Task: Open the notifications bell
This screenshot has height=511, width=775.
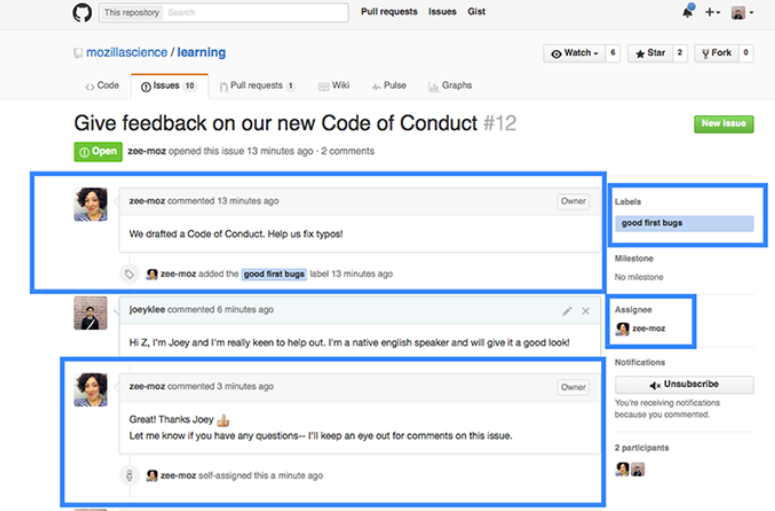Action: (688, 12)
